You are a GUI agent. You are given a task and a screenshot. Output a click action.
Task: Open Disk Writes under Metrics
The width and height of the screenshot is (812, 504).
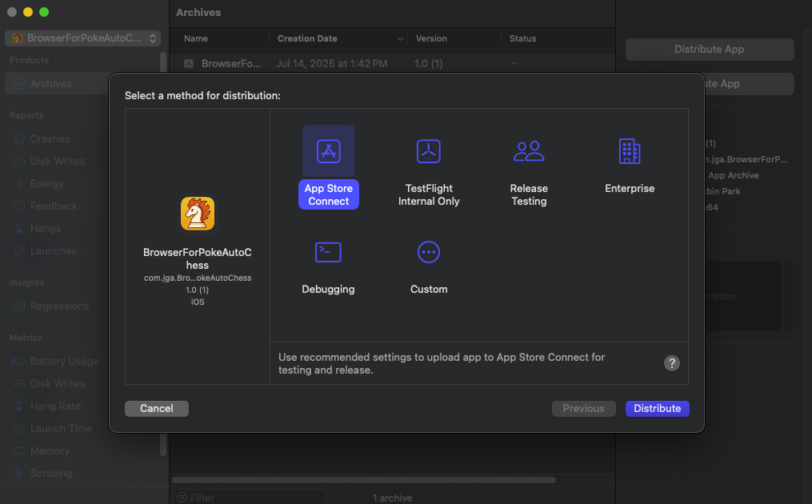[x=58, y=383]
